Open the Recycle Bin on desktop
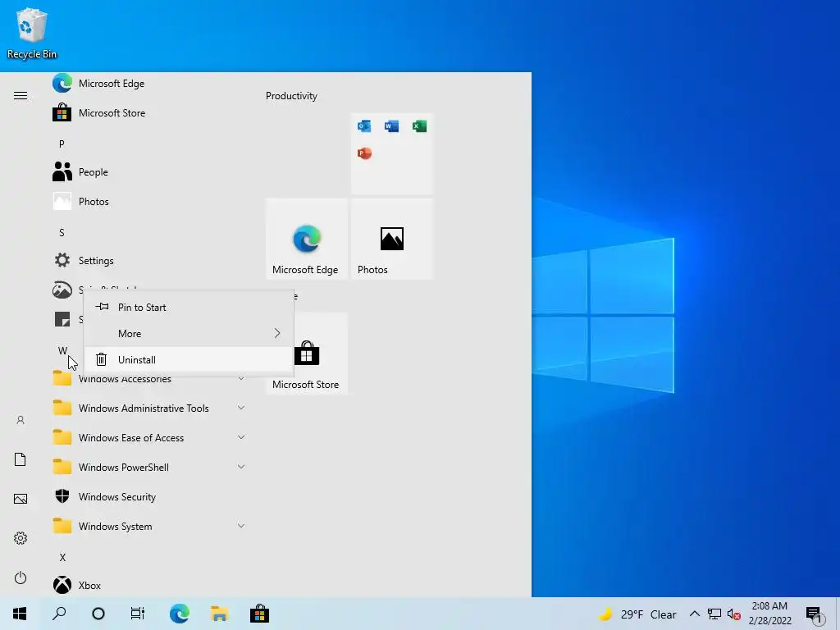840x630 pixels. 32,33
